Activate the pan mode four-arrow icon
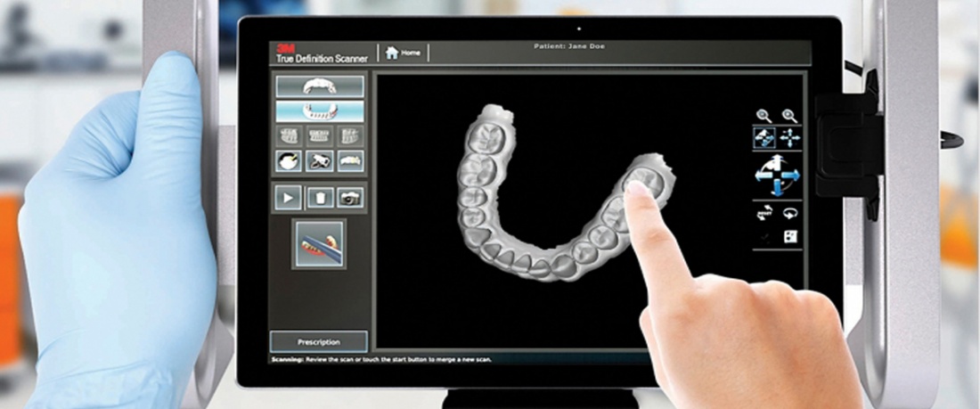Screen dimensions: 980x409 pyautogui.click(x=790, y=138)
